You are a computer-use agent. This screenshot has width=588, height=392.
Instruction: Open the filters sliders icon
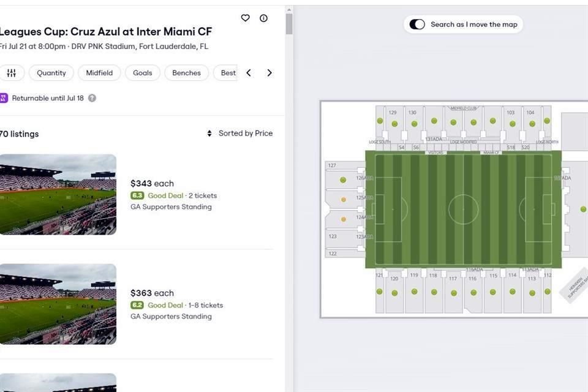click(x=12, y=73)
